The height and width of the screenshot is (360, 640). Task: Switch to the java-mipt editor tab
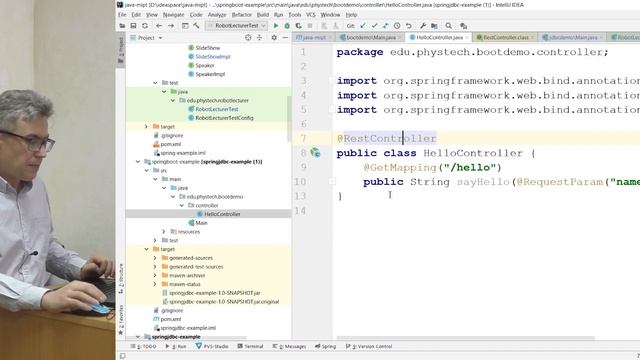tap(313, 38)
